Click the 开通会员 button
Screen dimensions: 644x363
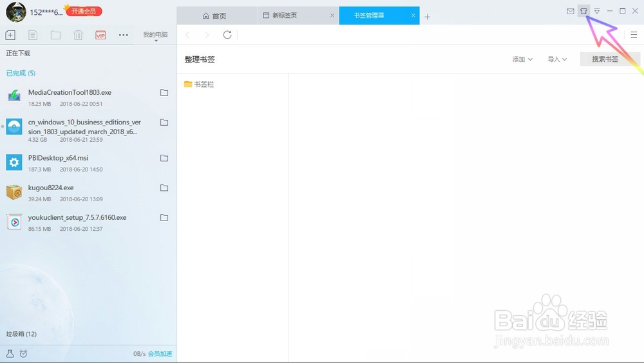click(x=84, y=12)
